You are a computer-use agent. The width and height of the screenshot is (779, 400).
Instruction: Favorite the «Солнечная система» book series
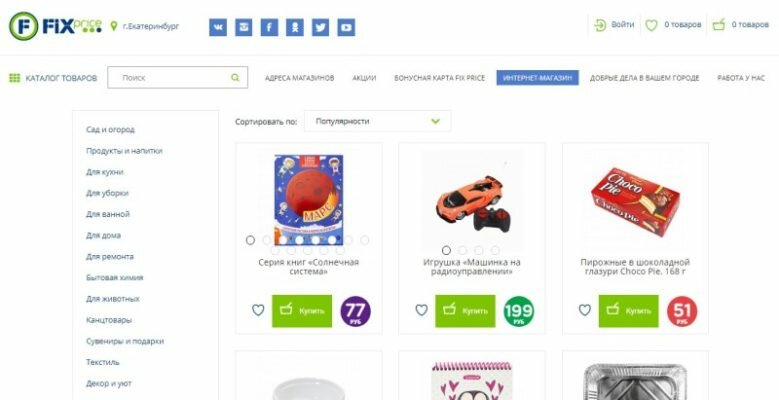(258, 310)
